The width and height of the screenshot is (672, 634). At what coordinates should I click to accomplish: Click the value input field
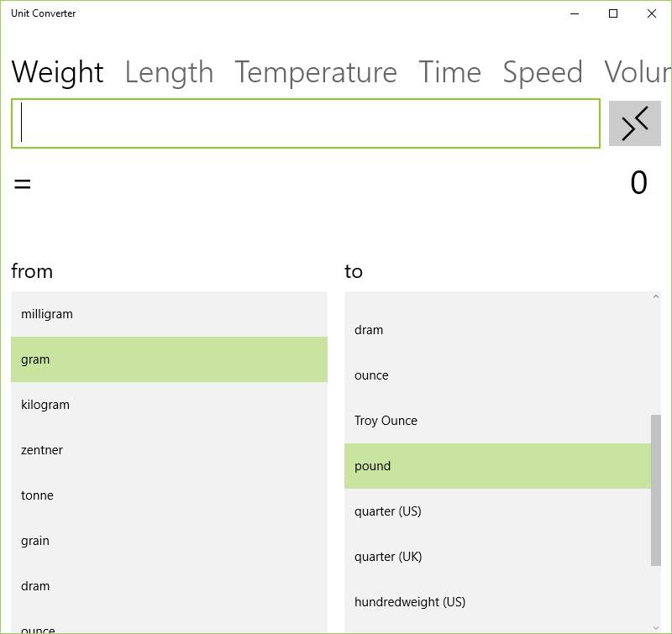(305, 123)
